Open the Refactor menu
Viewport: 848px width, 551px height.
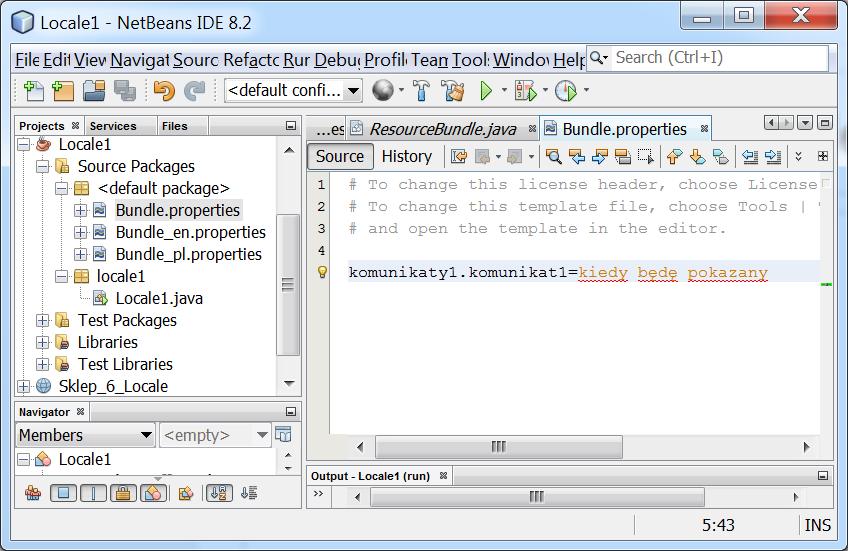[251, 59]
